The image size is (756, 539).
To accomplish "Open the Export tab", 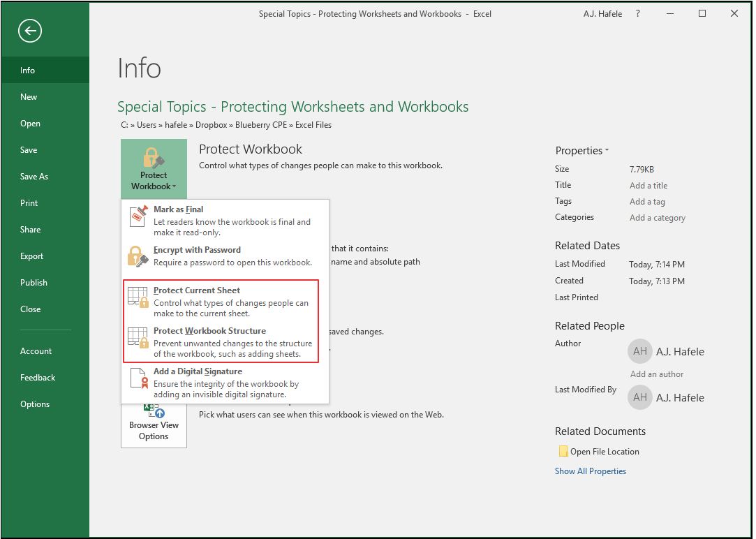I will pos(45,256).
